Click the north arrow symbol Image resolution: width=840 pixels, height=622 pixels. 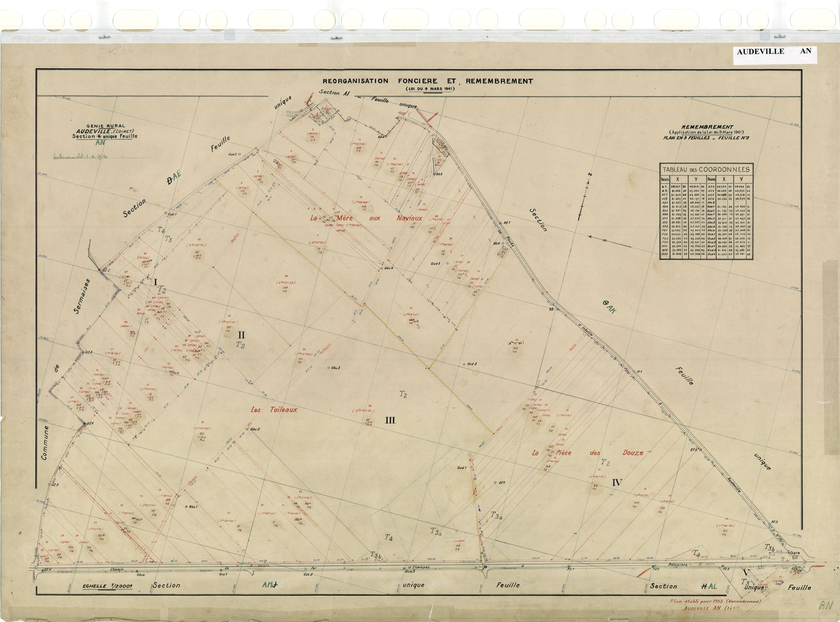pos(585,196)
